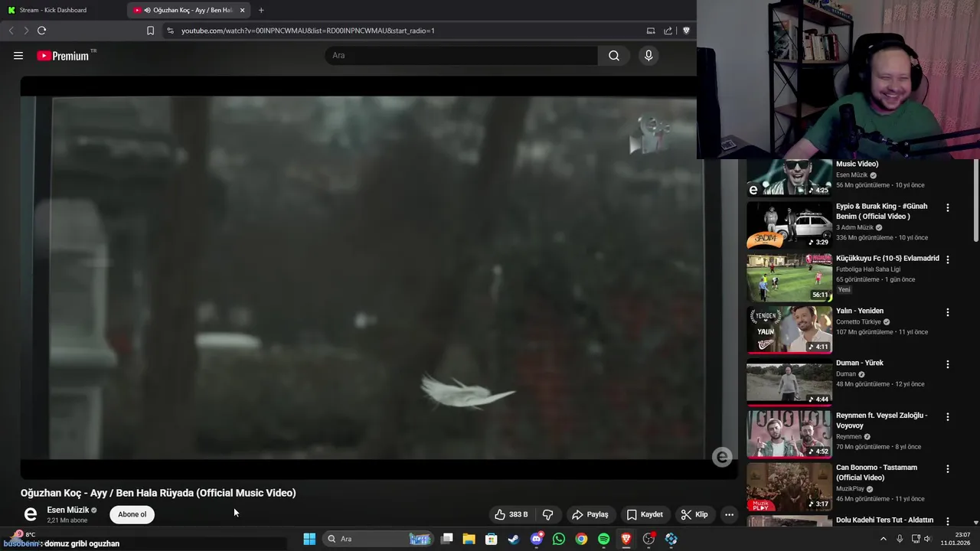Open Dolu Kadehi Ters Tut options menu
This screenshot has width=980, height=551.
pos(948,521)
